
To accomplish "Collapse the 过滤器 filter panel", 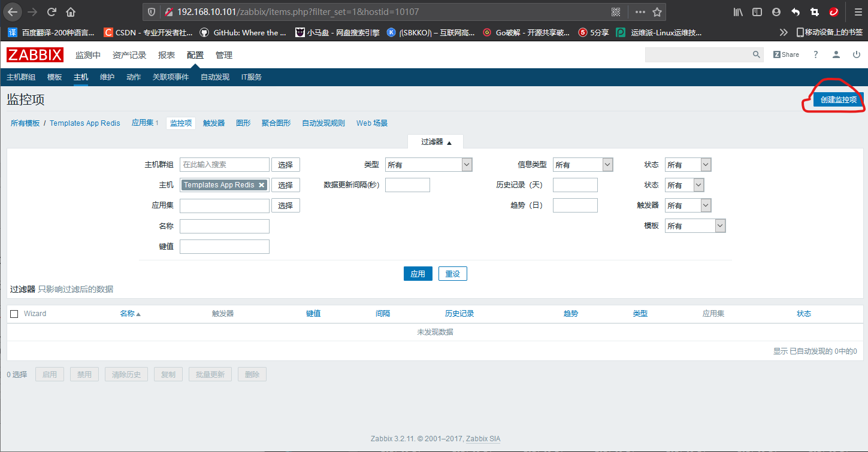I will tap(435, 142).
